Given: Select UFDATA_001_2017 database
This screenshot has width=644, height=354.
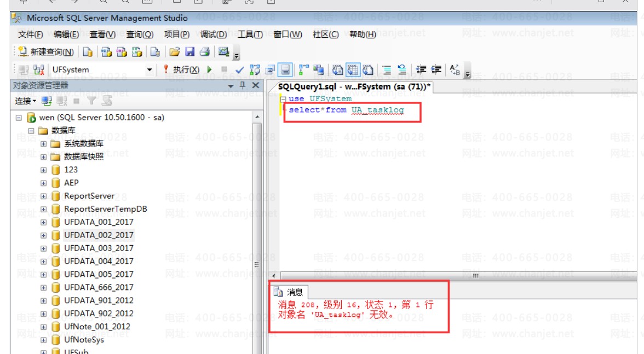Looking at the screenshot, I should pos(99,222).
